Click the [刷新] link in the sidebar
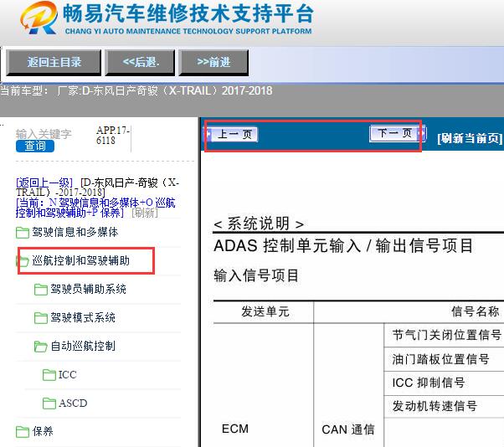 145,213
